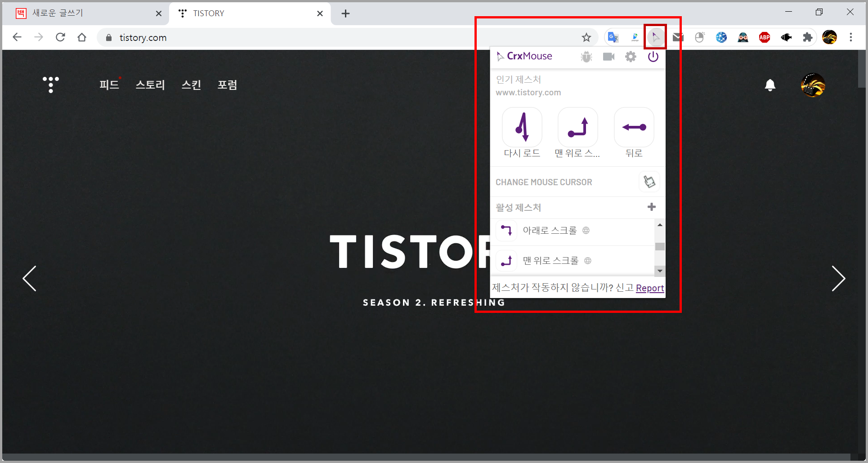Click the change mouse cursor icon
This screenshot has height=463, width=868.
click(649, 182)
